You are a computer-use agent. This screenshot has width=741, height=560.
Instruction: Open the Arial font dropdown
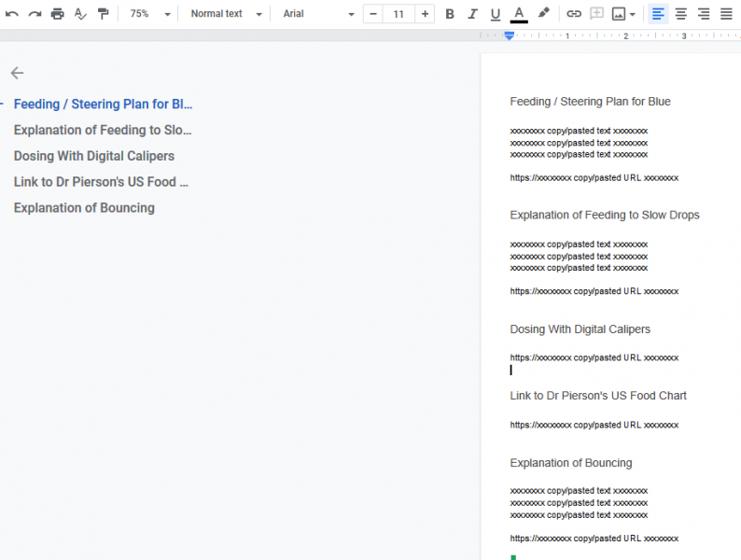coord(318,14)
